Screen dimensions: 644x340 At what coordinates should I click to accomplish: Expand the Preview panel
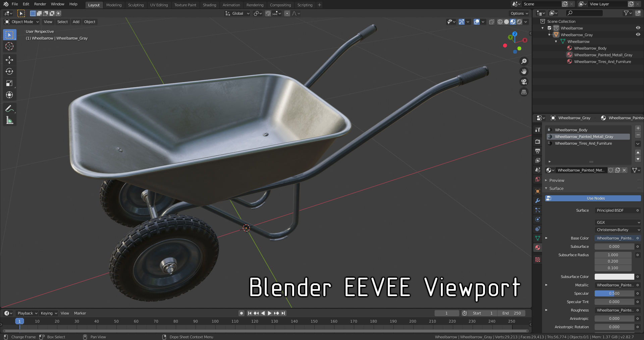(556, 180)
